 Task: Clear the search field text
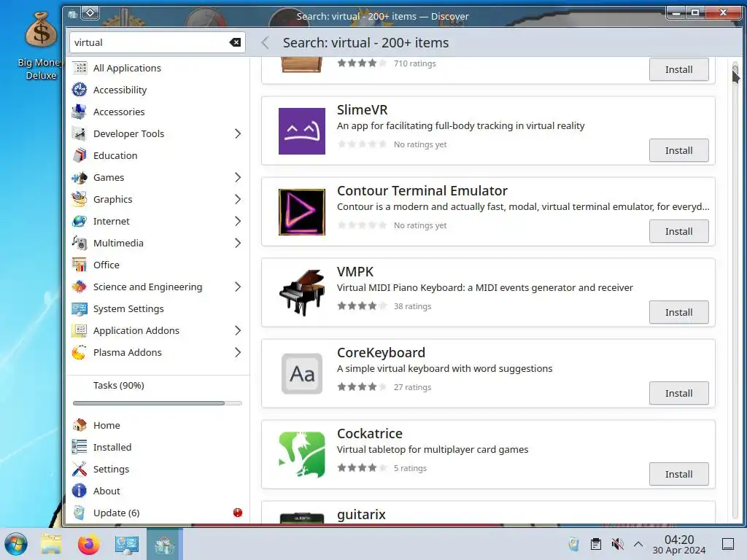click(x=235, y=42)
